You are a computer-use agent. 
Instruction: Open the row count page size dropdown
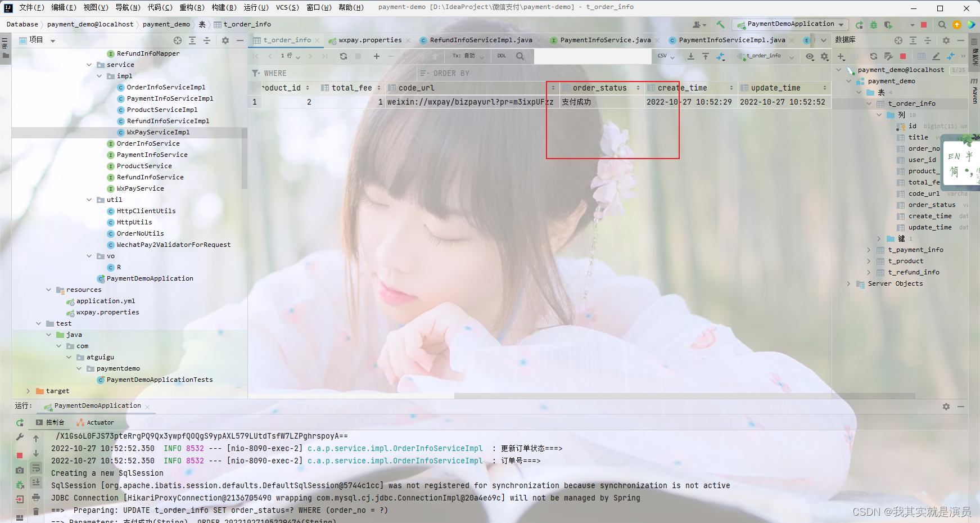point(290,56)
